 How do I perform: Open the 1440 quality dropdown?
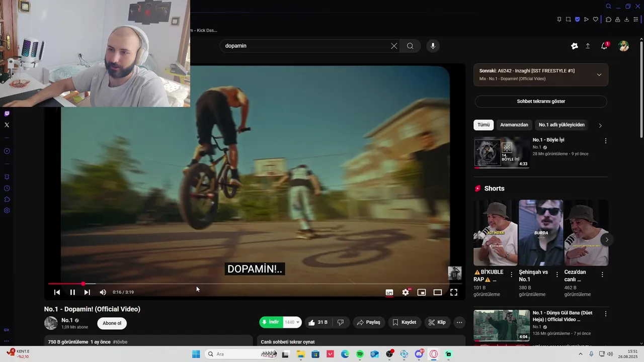pyautogui.click(x=292, y=322)
